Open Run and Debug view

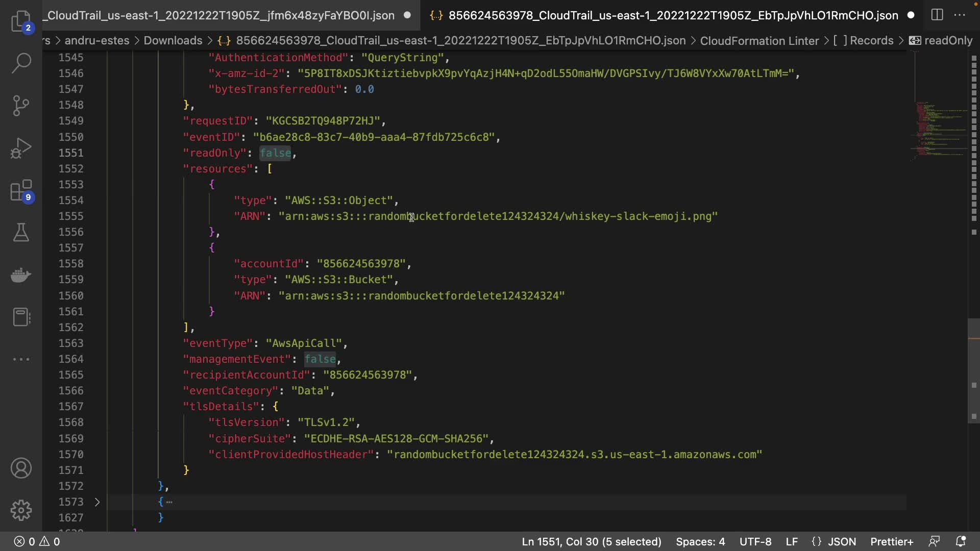(21, 148)
